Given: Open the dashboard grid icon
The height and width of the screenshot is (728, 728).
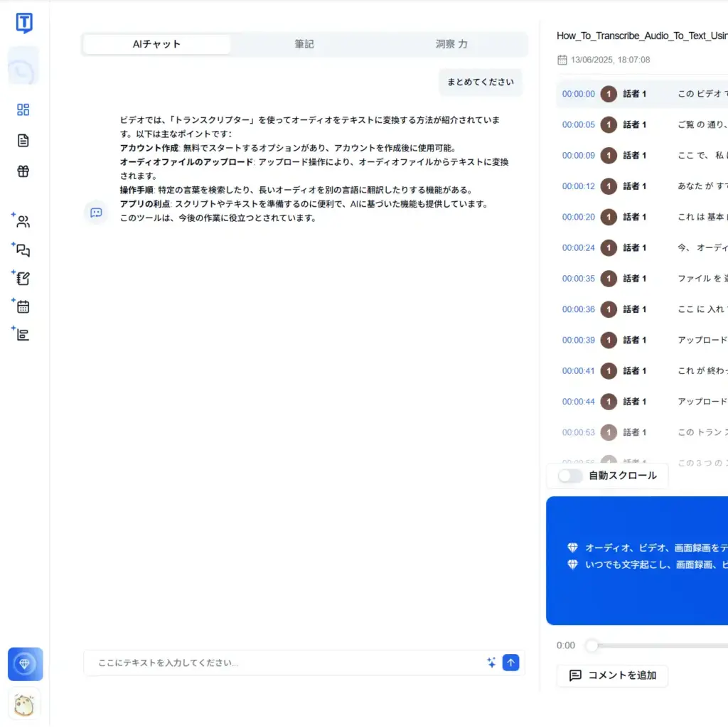Looking at the screenshot, I should [x=23, y=109].
